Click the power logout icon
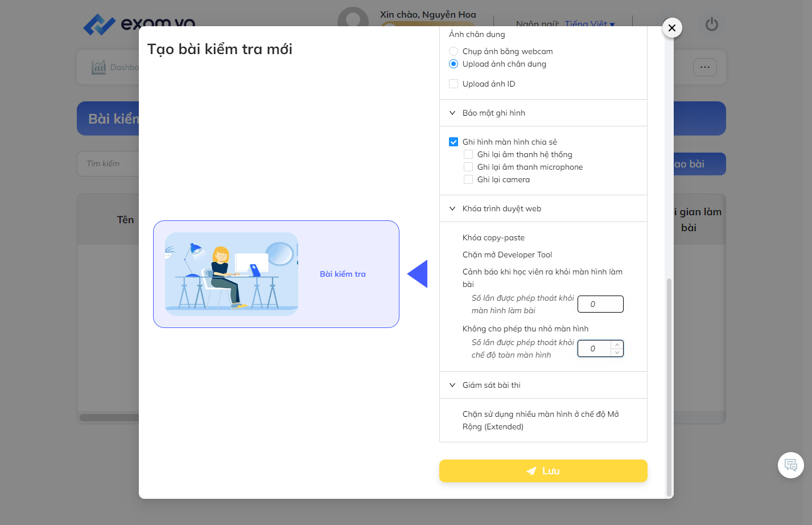Image resolution: width=812 pixels, height=525 pixels. (712, 24)
